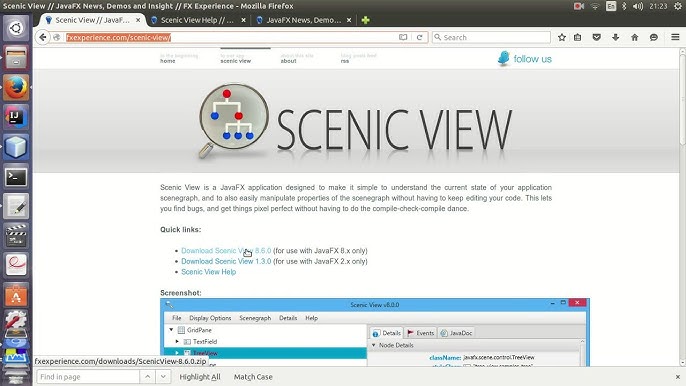Click the Twitter bird follow icon

click(x=504, y=58)
